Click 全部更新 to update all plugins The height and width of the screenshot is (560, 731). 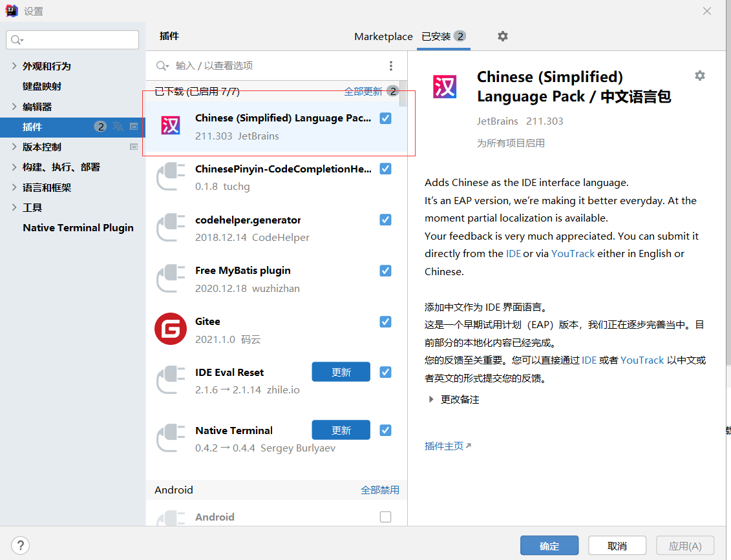[363, 91]
